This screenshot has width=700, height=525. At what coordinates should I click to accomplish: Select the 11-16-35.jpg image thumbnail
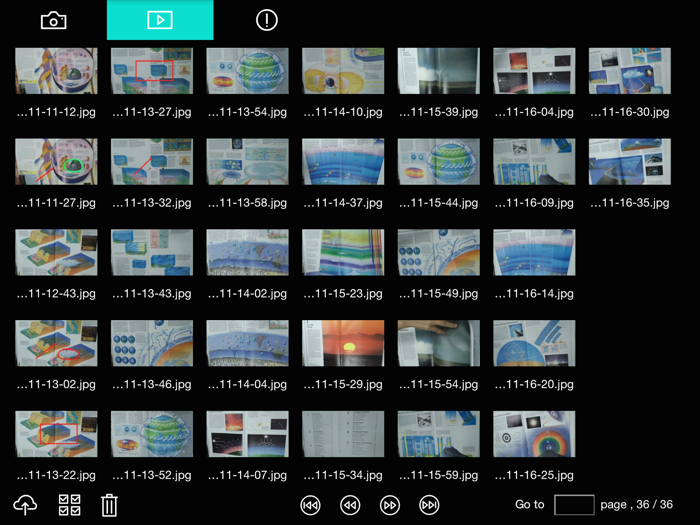pos(630,162)
